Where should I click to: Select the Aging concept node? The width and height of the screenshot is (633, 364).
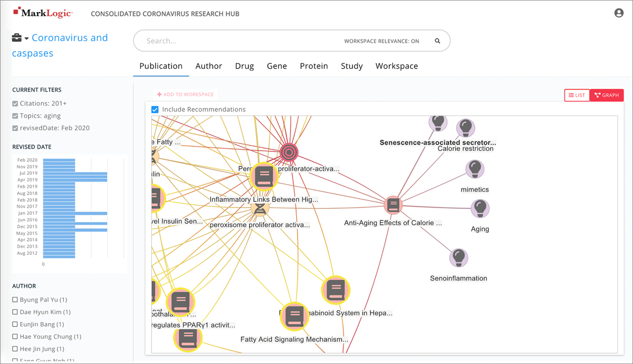[x=480, y=208]
